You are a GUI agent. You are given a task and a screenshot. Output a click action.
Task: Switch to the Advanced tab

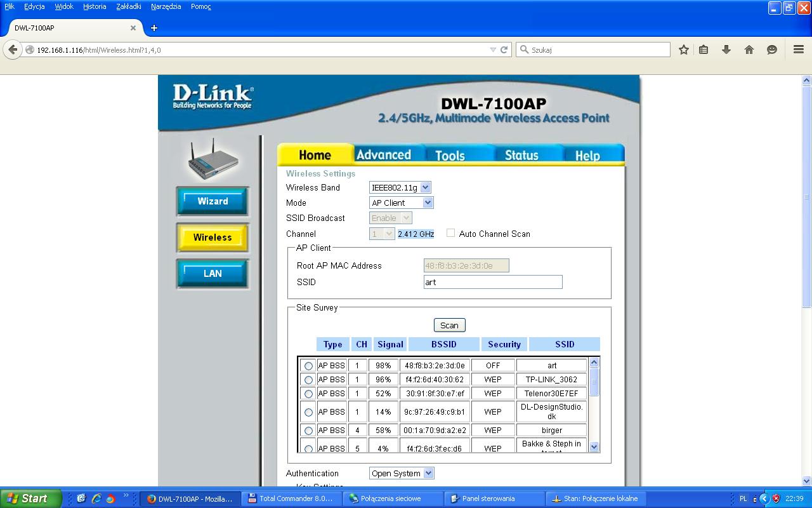point(384,155)
